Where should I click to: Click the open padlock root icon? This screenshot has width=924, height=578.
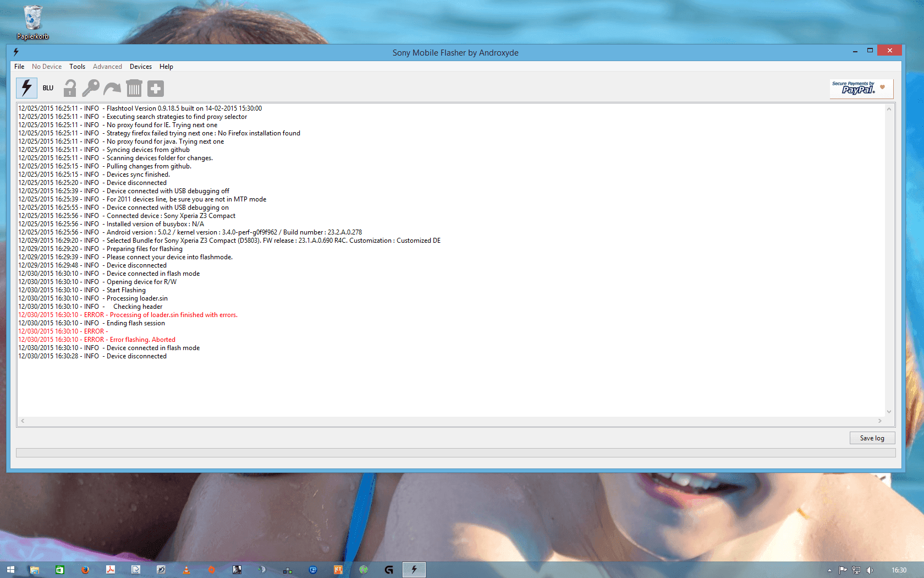pyautogui.click(x=70, y=88)
